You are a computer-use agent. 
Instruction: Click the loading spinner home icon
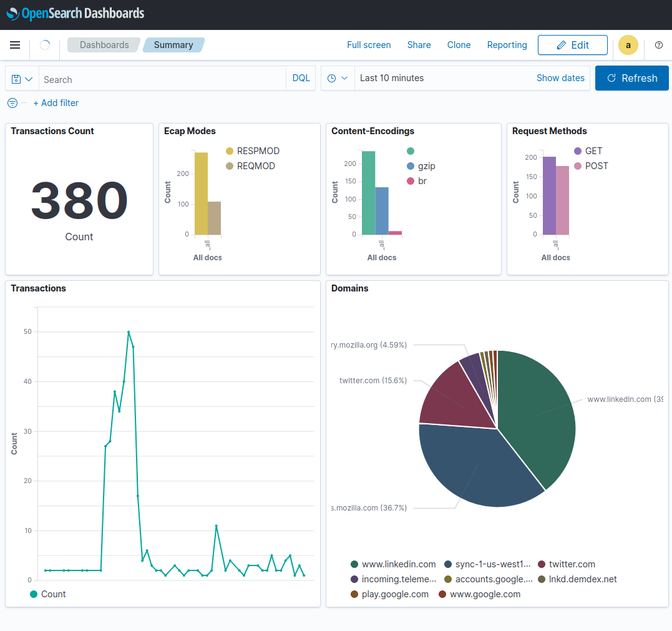(x=45, y=45)
